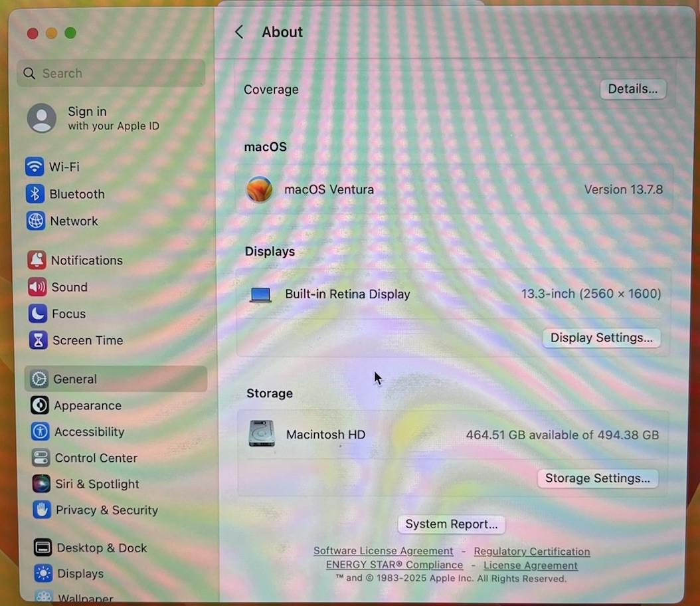The image size is (700, 606).
Task: Click the Bluetooth icon in sidebar
Action: (35, 194)
